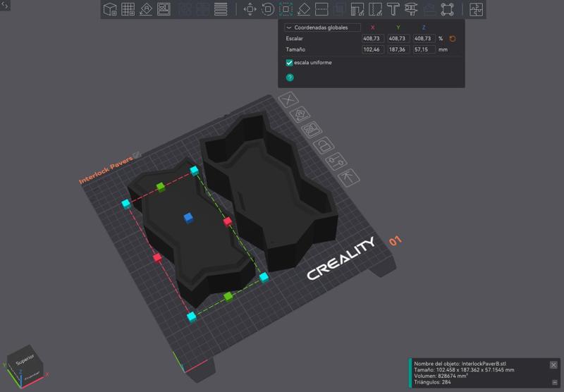Open Coordenadas globales dropdown
This screenshot has width=564, height=392.
322,27
